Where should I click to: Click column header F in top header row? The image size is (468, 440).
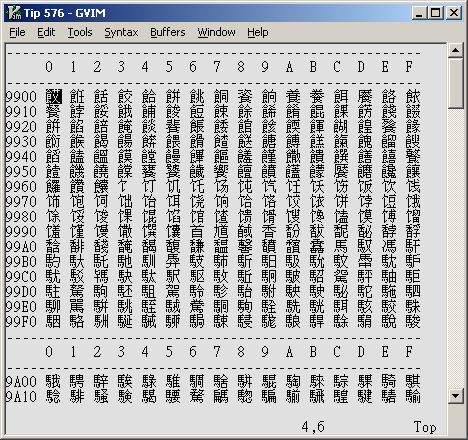tap(409, 67)
